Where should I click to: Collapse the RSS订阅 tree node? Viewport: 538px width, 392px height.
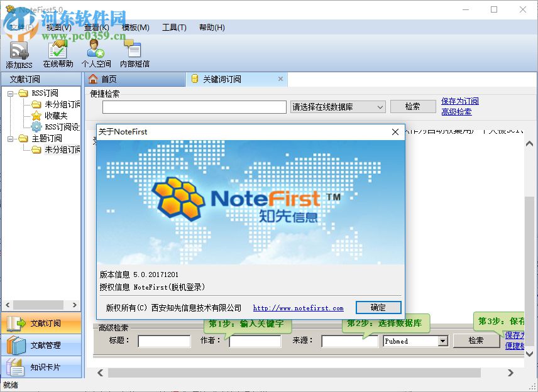tap(10, 94)
